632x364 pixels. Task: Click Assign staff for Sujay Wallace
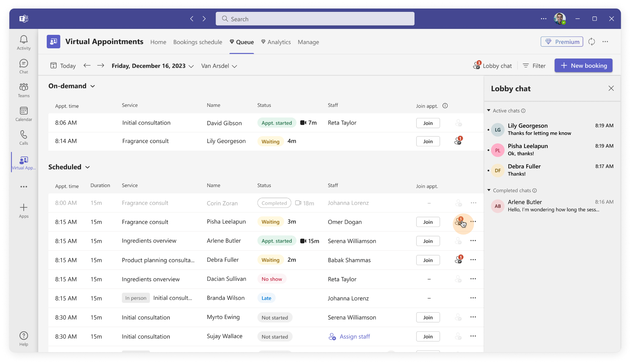349,336
